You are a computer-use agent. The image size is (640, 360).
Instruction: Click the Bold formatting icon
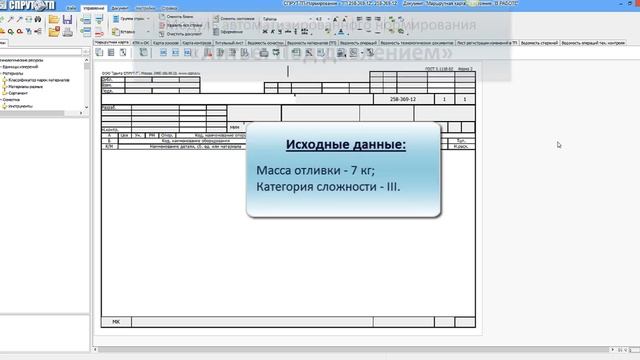265,31
